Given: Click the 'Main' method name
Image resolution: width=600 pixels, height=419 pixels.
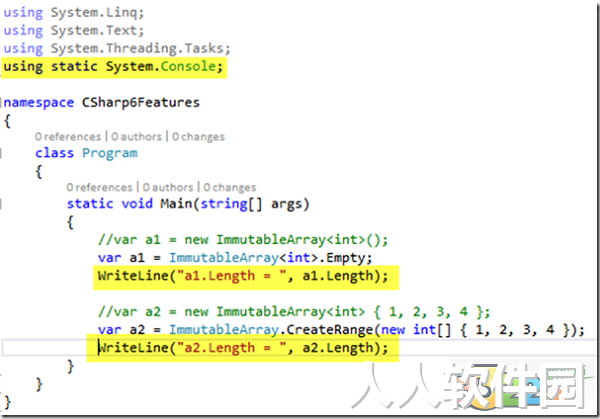Looking at the screenshot, I should pyautogui.click(x=176, y=204).
